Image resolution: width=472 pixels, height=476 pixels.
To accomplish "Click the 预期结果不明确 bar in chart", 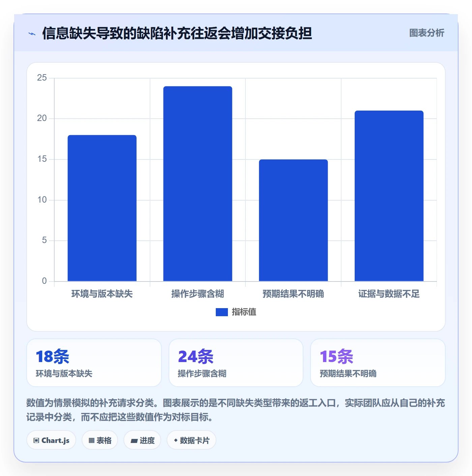I will (x=293, y=220).
